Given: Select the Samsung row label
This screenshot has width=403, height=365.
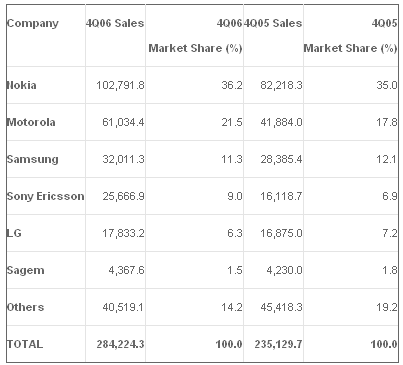Looking at the screenshot, I should coord(33,159).
